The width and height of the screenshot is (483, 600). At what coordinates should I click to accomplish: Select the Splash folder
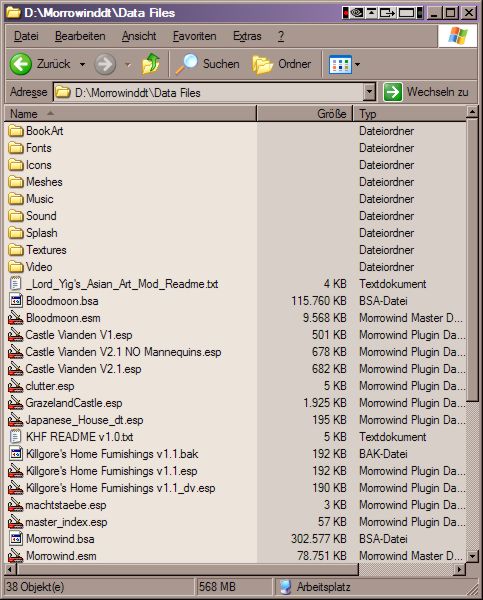pyautogui.click(x=41, y=233)
